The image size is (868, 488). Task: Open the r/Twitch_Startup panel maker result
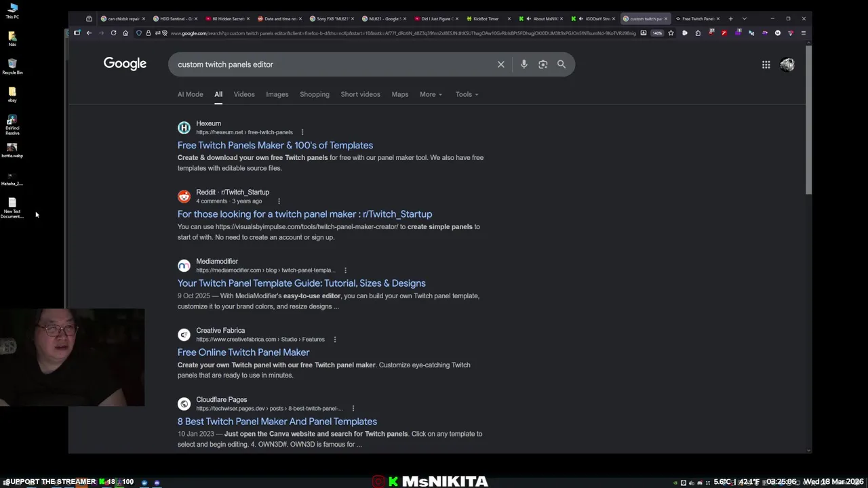click(x=304, y=214)
